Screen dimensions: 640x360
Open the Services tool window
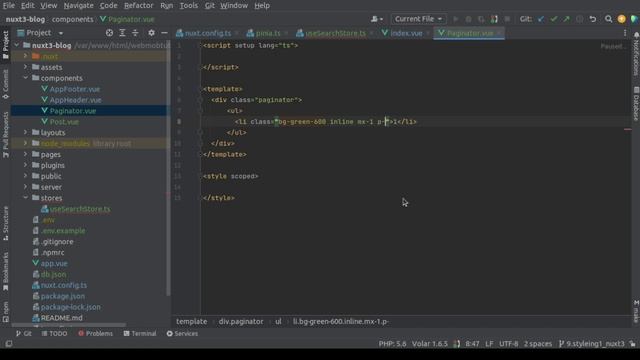click(182, 333)
